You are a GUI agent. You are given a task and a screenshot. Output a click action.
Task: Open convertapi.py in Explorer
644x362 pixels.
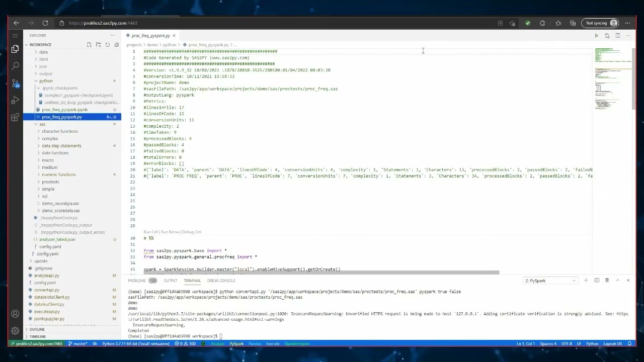tap(47, 290)
